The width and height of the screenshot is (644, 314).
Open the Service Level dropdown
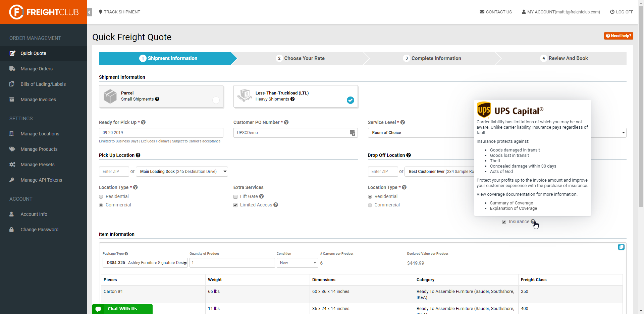click(623, 133)
